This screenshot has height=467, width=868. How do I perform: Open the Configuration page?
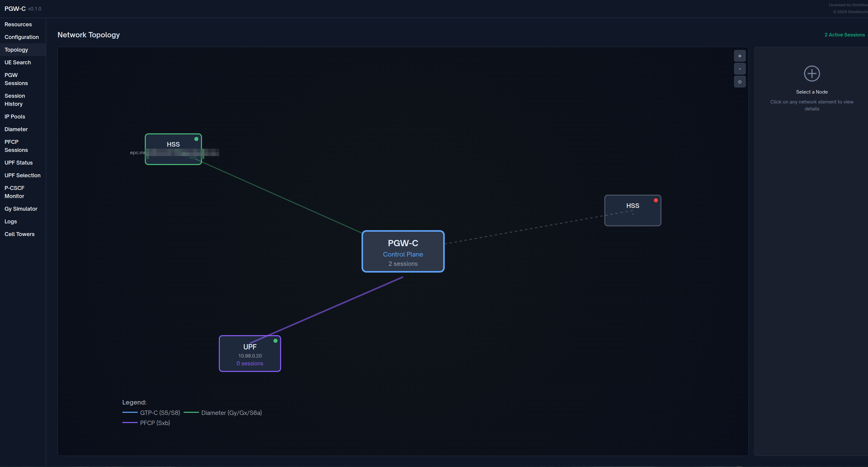click(22, 37)
